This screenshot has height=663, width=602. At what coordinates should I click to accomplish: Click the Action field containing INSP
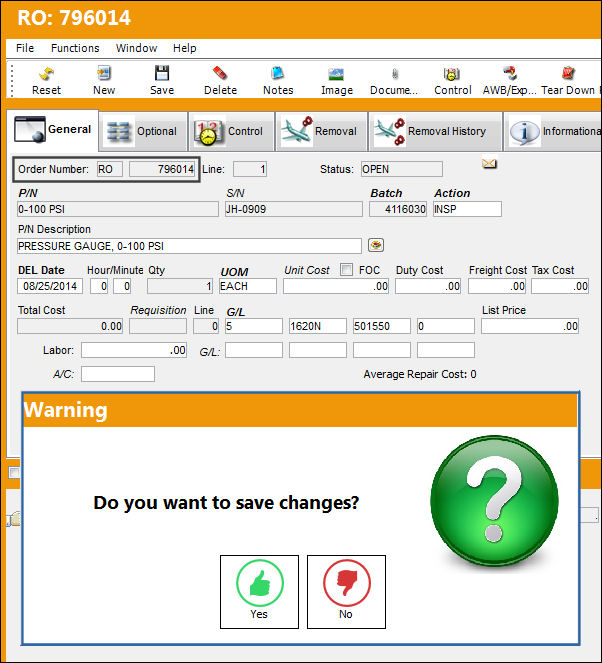[x=467, y=209]
